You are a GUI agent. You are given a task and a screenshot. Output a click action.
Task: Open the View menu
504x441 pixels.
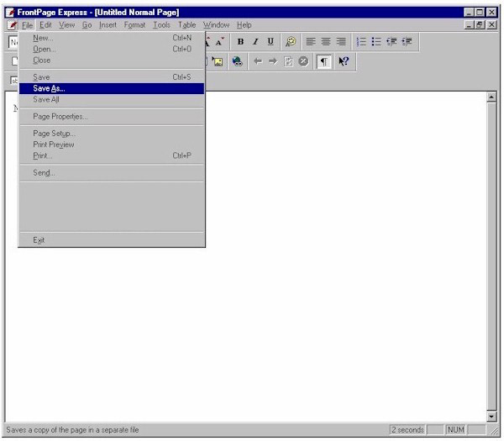point(66,25)
